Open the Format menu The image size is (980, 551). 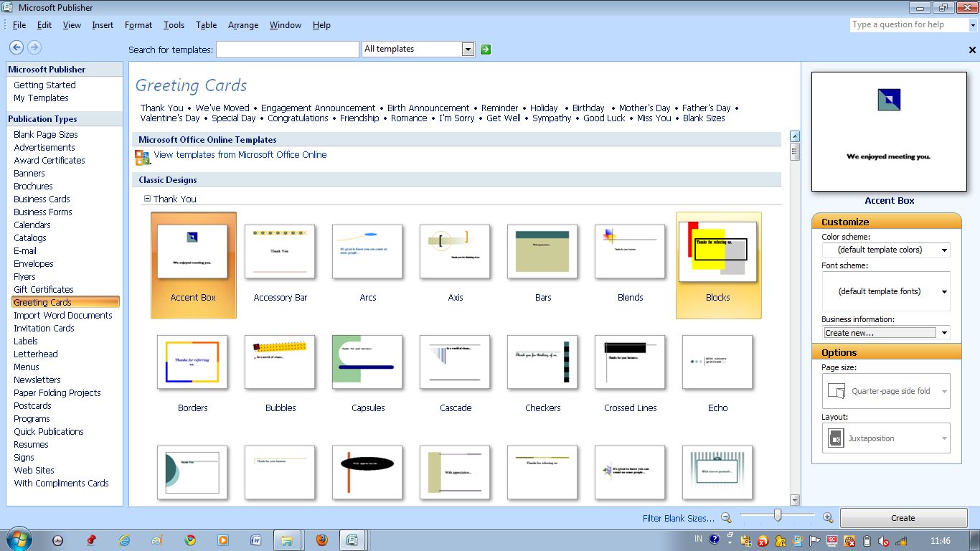[x=138, y=25]
